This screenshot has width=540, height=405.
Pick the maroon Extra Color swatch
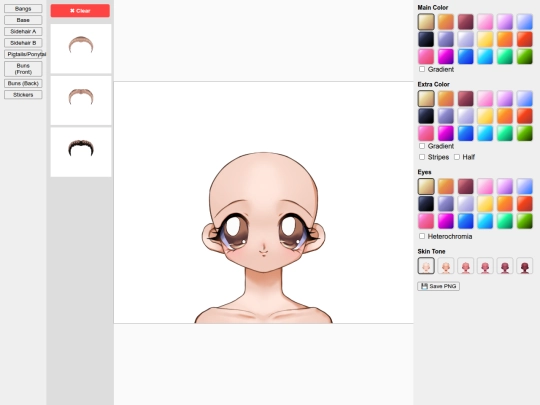(466, 98)
